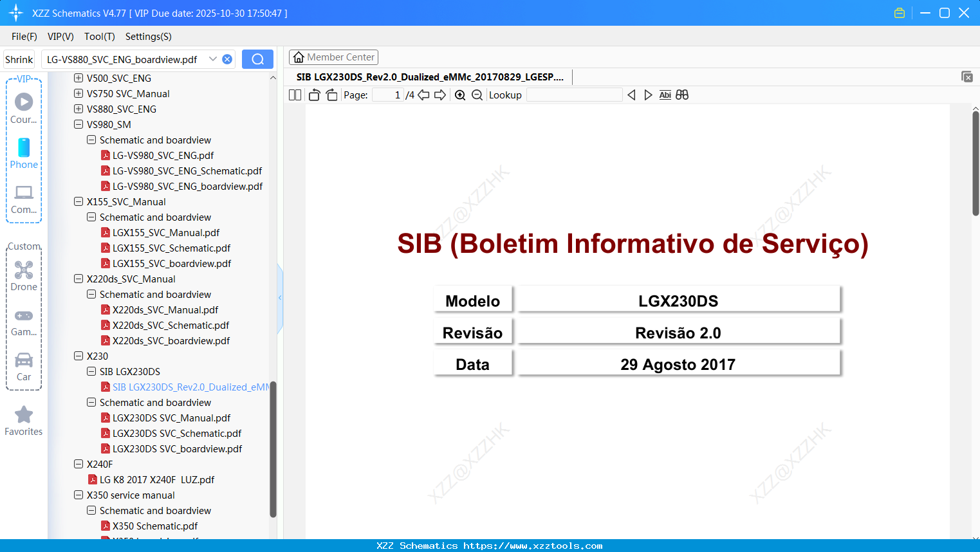Open LGX230DS SVC_Schematic.pdf from the tree
This screenshot has width=980, height=552.
(x=176, y=433)
